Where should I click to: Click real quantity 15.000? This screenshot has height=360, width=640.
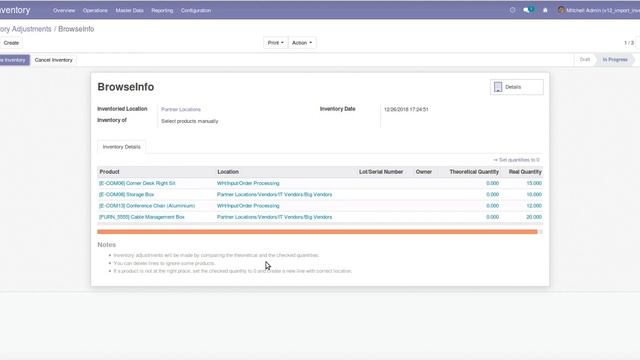tap(534, 183)
